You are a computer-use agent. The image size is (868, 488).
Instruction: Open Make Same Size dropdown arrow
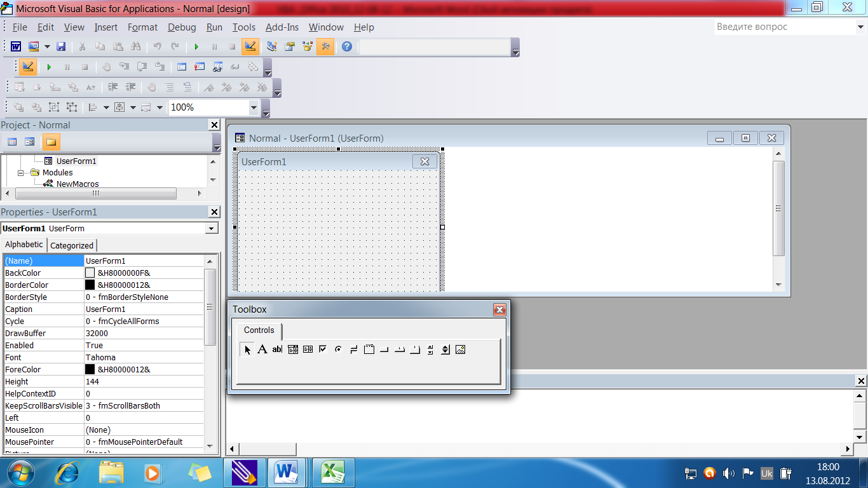click(x=159, y=107)
